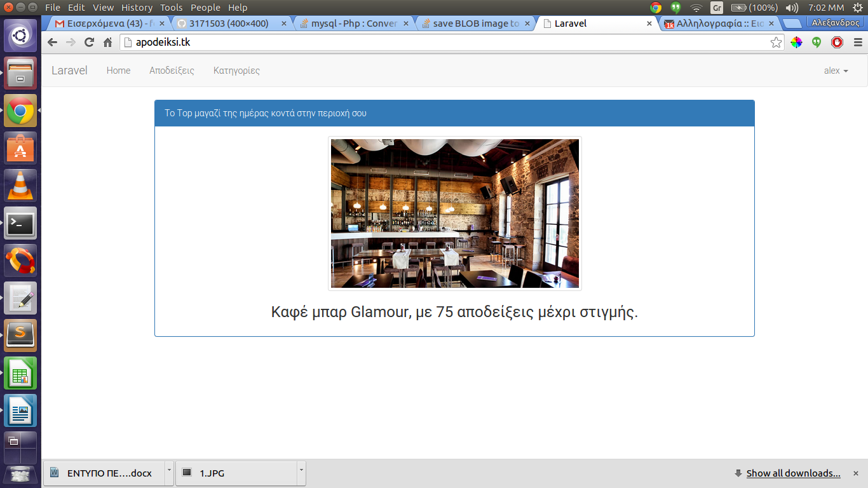Click the panel heading Το Top μαγαζί της ημέρας
868x488 pixels.
(265, 113)
